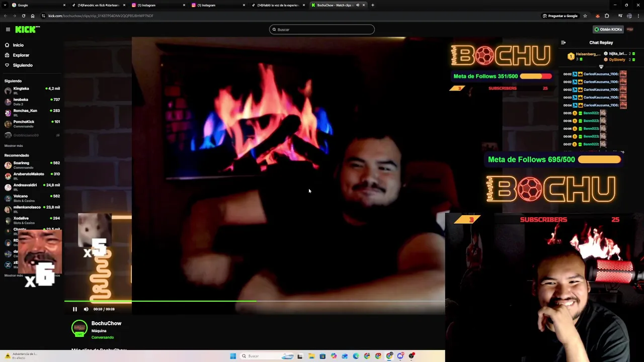Image resolution: width=644 pixels, height=362 pixels.
Task: Pause the clip playback
Action: tap(75, 309)
